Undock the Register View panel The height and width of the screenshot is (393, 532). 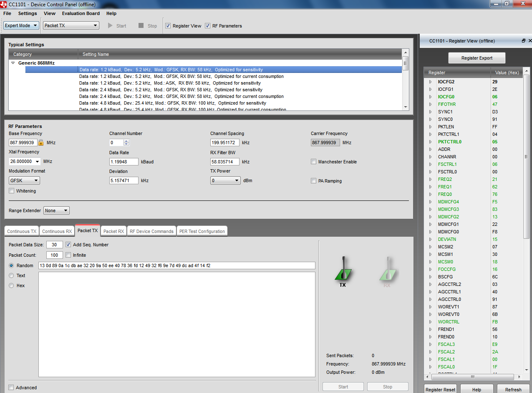tap(524, 41)
